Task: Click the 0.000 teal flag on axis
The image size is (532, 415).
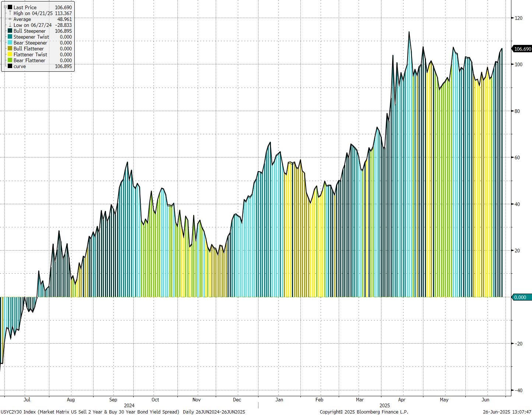Action: click(x=522, y=297)
